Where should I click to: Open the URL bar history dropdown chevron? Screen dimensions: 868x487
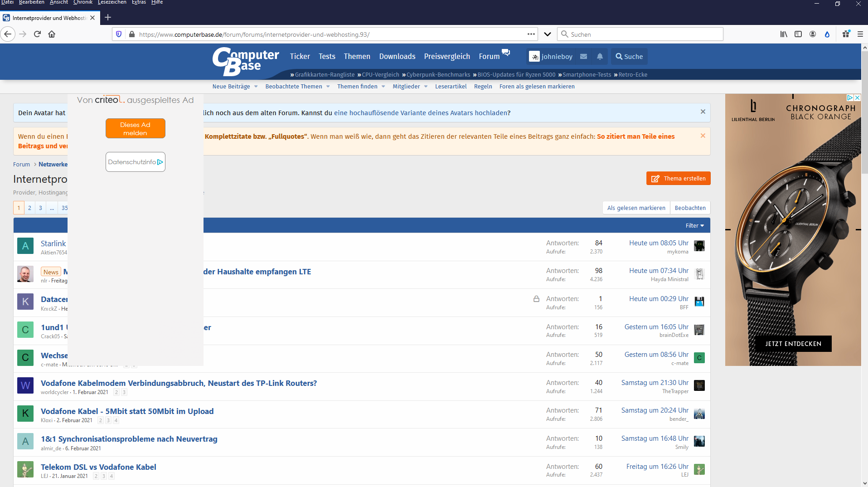pyautogui.click(x=548, y=34)
